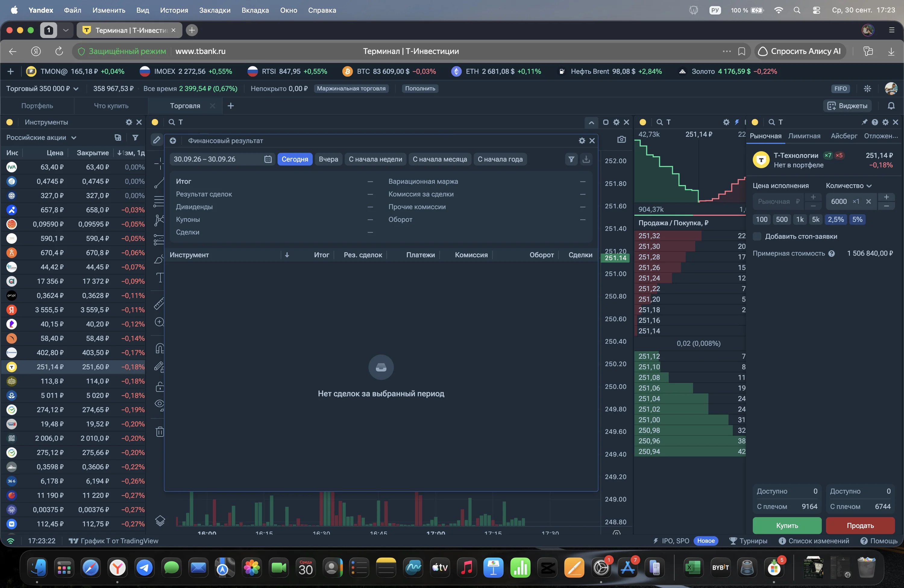Click the red Продать button
Screen dimensions: 904x588
(860, 525)
